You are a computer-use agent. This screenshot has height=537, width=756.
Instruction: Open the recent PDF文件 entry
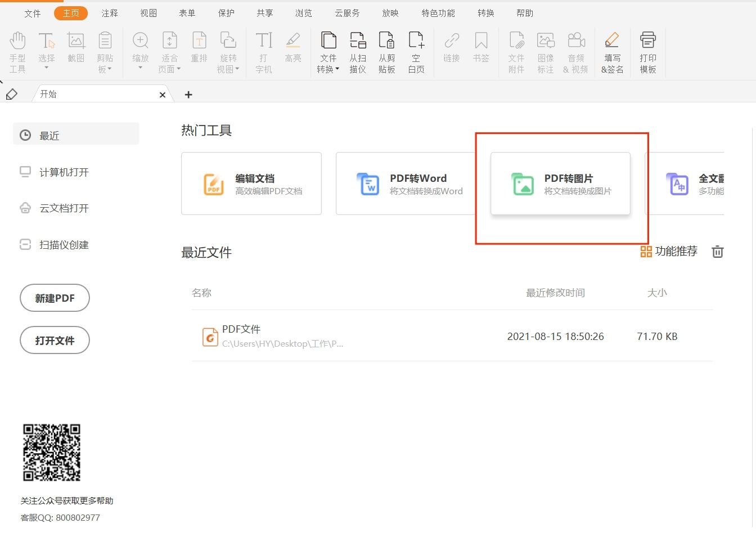[x=241, y=329]
